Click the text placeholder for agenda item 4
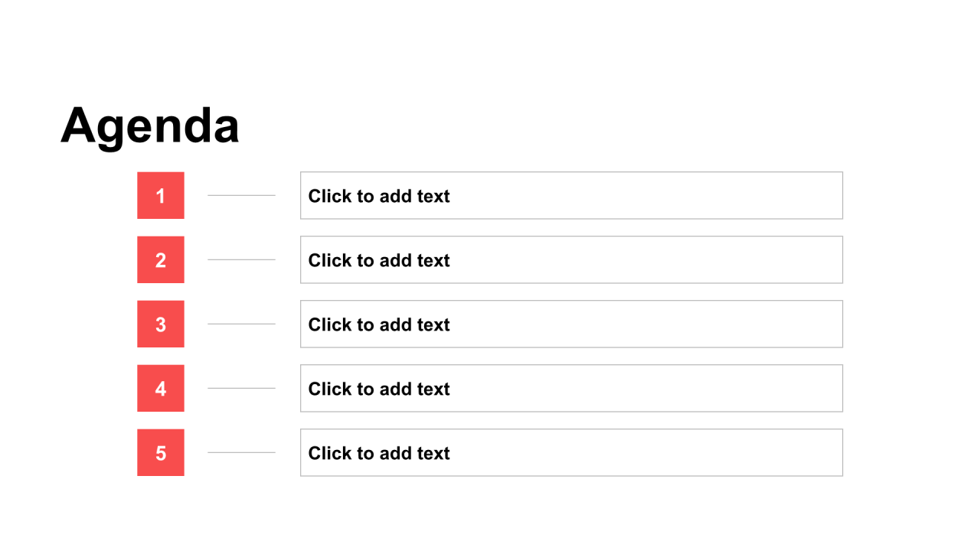Image resolution: width=980 pixels, height=551 pixels. click(x=571, y=388)
